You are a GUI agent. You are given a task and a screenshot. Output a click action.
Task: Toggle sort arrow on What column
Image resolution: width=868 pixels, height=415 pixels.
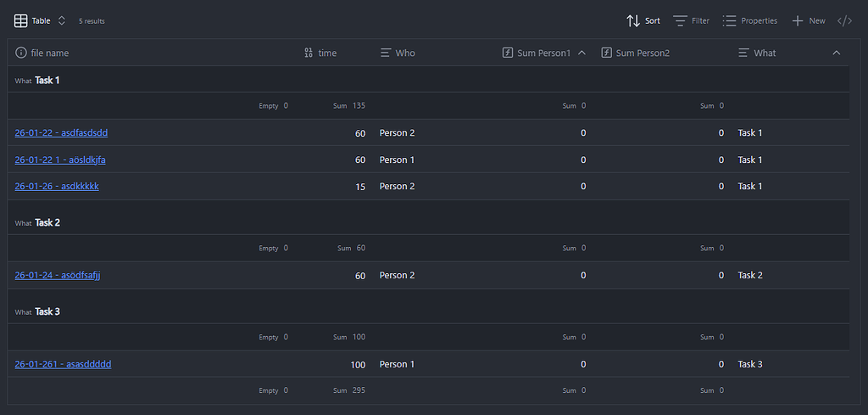837,53
